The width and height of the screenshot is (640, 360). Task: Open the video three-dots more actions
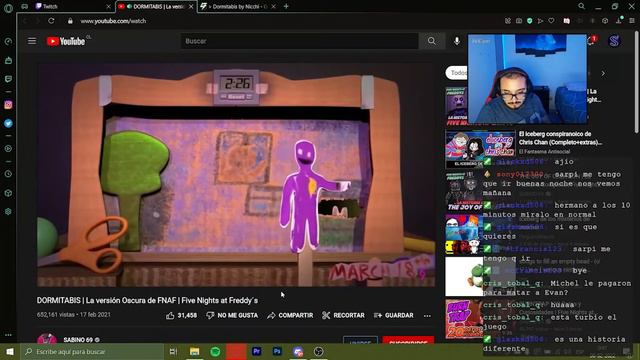pyautogui.click(x=427, y=316)
